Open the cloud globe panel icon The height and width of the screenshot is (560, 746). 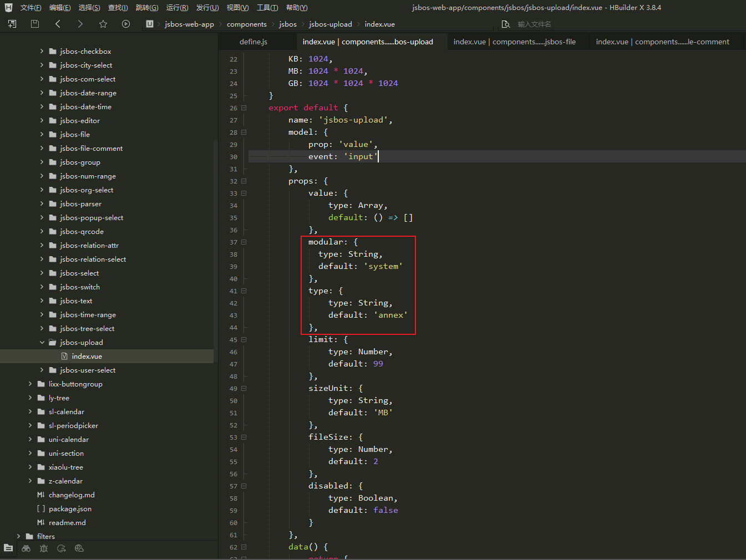click(x=79, y=548)
